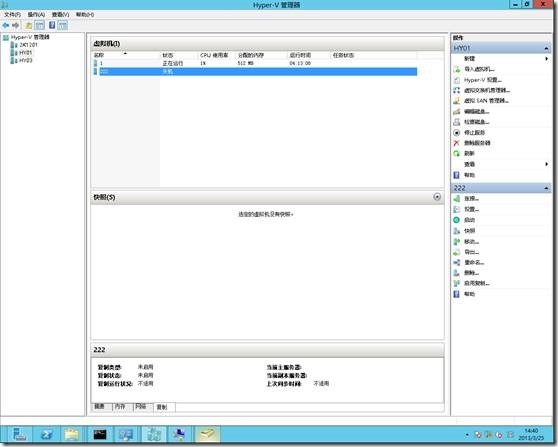This screenshot has height=447, width=558.
Task: Switch to the Summary (摘要) tab
Action: [x=101, y=406]
